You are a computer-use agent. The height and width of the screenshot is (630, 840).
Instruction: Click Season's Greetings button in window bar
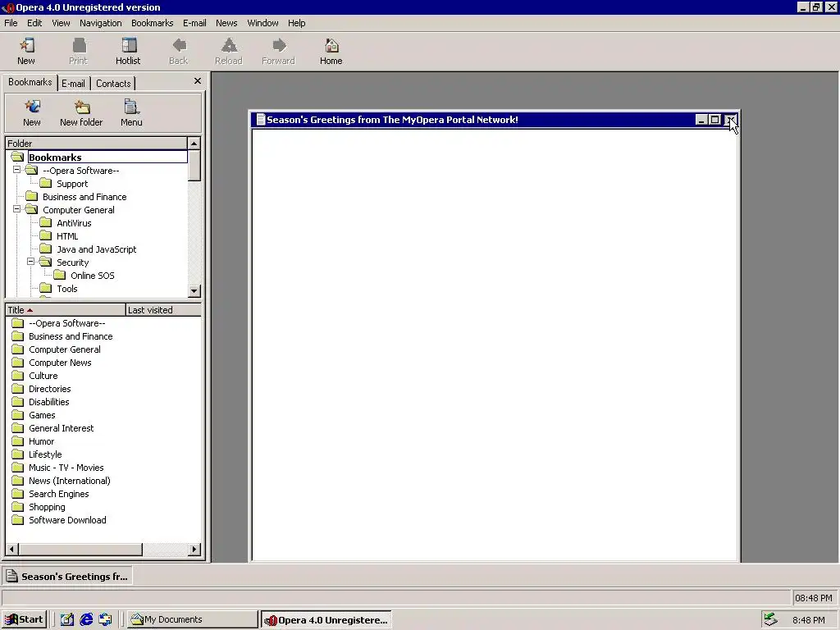pos(67,577)
